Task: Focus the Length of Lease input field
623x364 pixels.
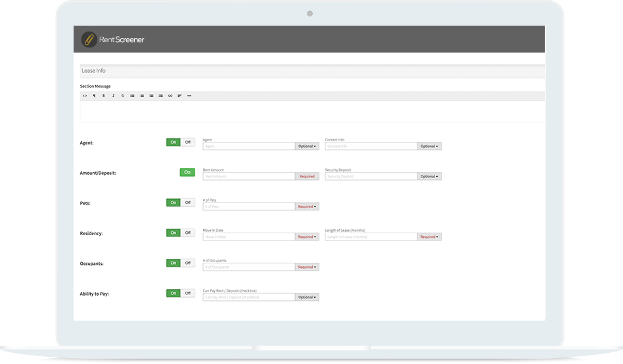Action: [x=371, y=237]
